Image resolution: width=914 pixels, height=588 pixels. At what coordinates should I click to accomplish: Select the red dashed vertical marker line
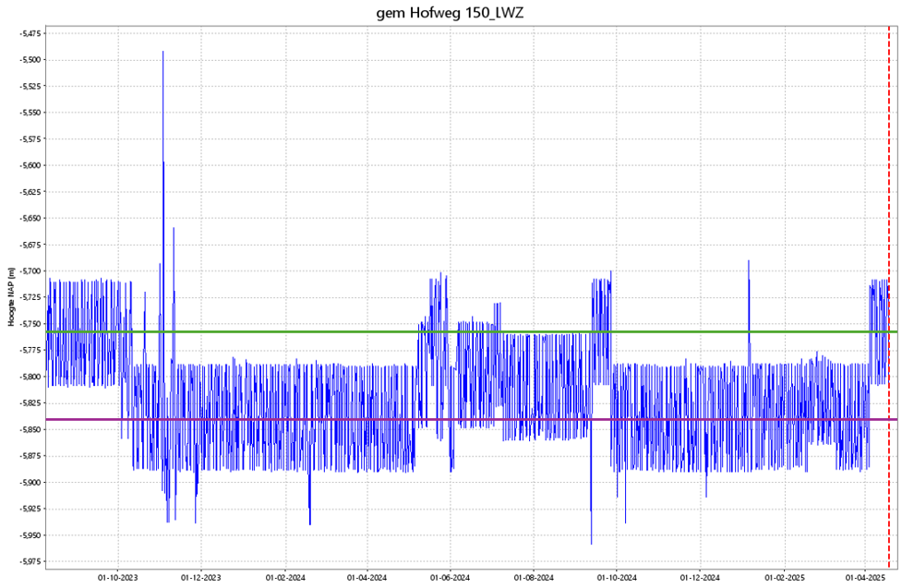point(888,185)
